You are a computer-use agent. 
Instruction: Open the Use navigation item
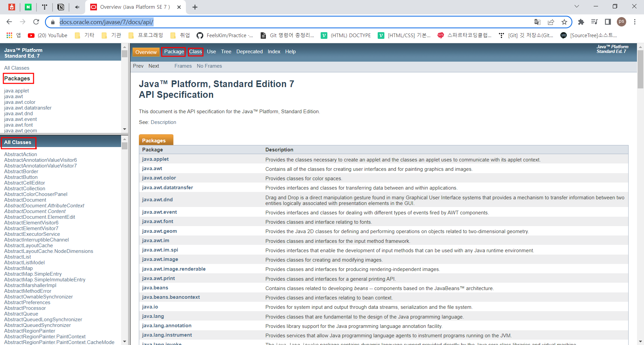pyautogui.click(x=211, y=52)
